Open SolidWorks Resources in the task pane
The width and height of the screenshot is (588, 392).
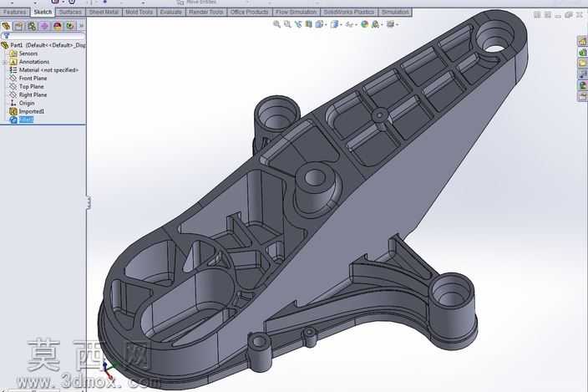(x=582, y=41)
